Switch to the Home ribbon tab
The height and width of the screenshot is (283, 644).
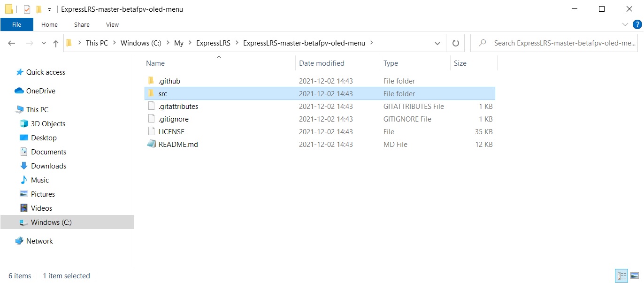tap(49, 24)
